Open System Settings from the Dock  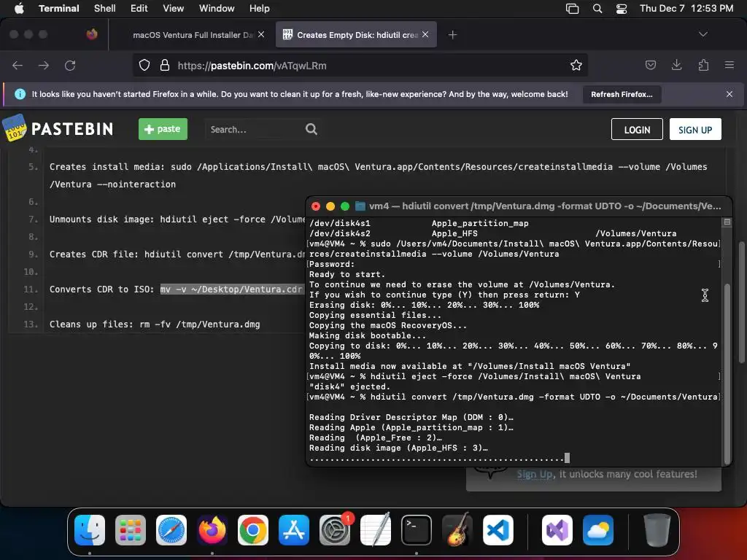[x=335, y=529]
